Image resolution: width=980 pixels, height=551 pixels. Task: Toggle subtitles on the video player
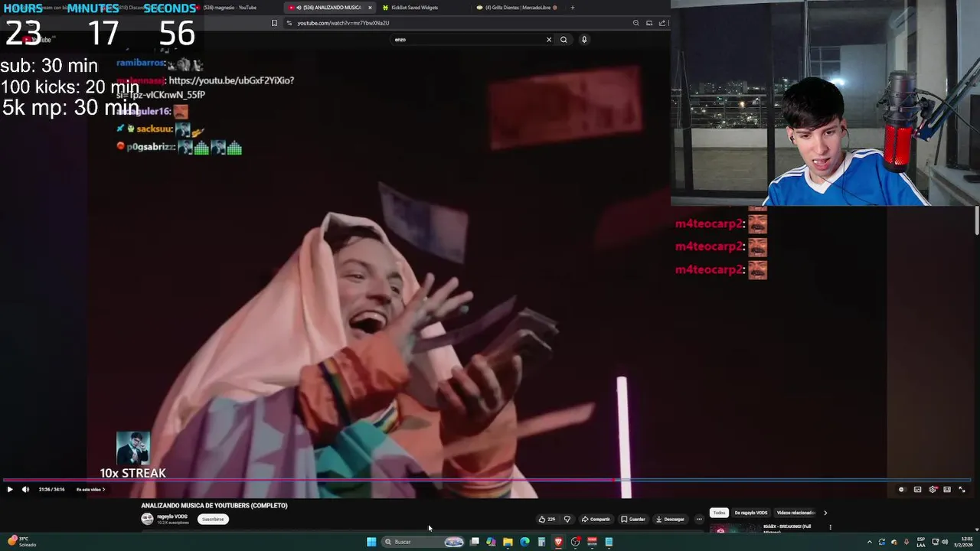[917, 490]
